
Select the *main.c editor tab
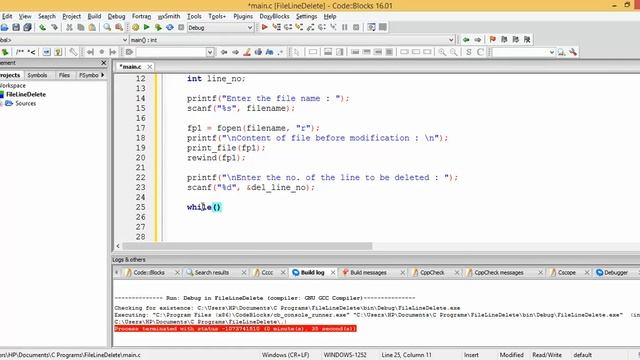tap(131, 67)
